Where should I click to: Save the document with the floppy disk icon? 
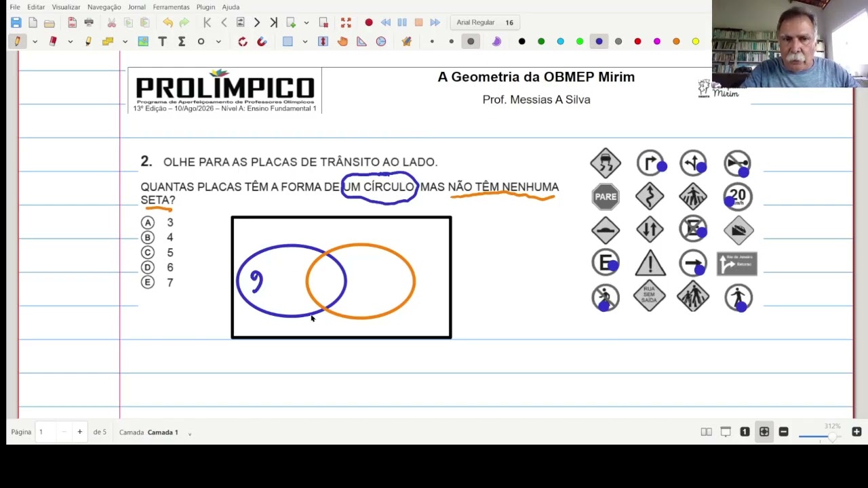(x=16, y=22)
